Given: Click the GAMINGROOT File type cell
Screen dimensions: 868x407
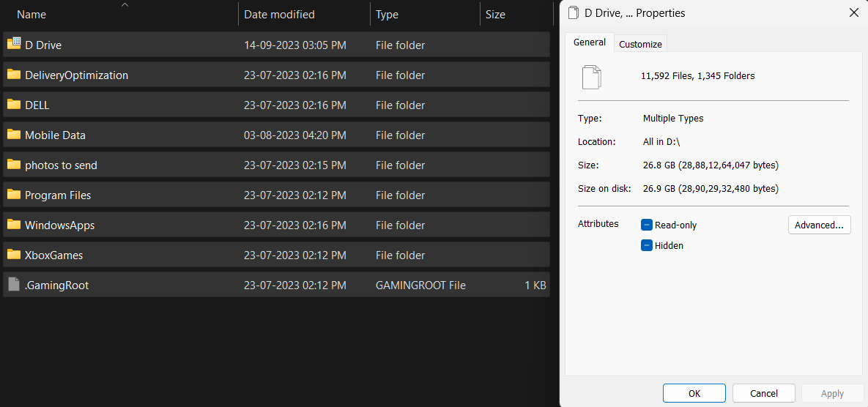Looking at the screenshot, I should [x=420, y=285].
